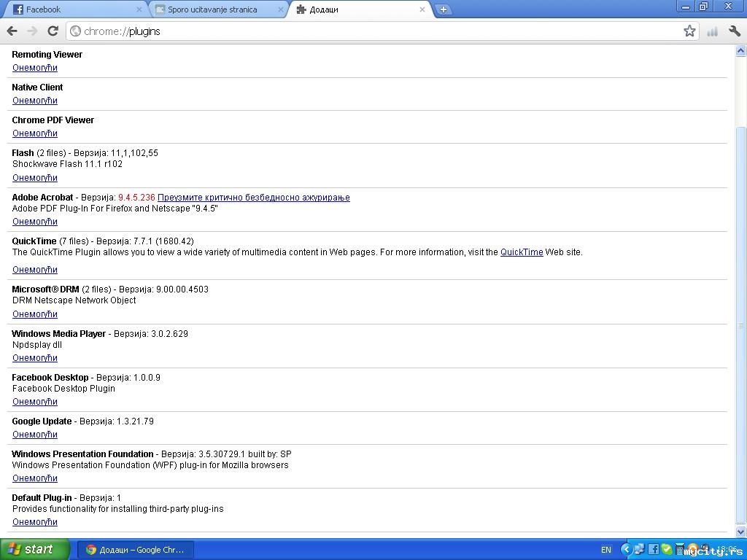The image size is (747, 560).
Task: Click the EN language indicator
Action: (605, 550)
